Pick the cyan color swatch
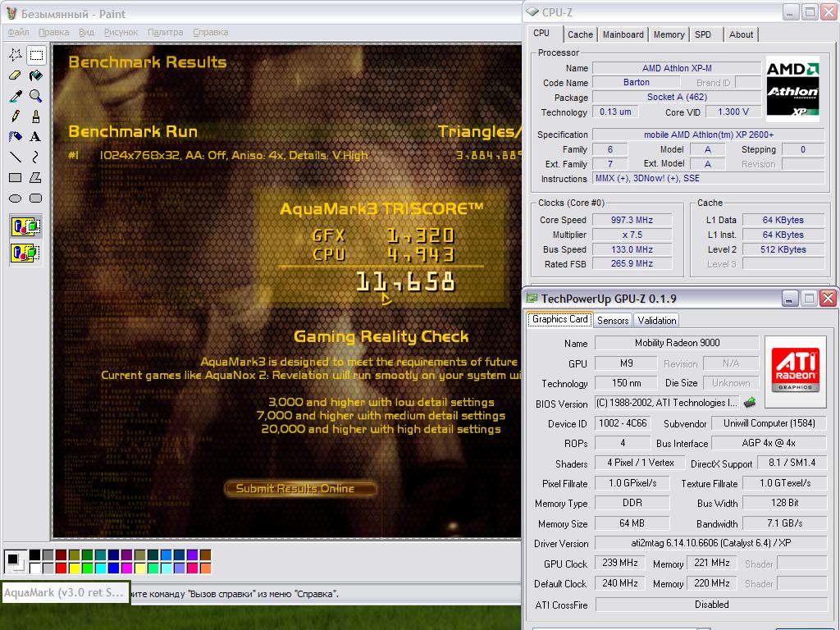The width and height of the screenshot is (840, 630). 101,568
